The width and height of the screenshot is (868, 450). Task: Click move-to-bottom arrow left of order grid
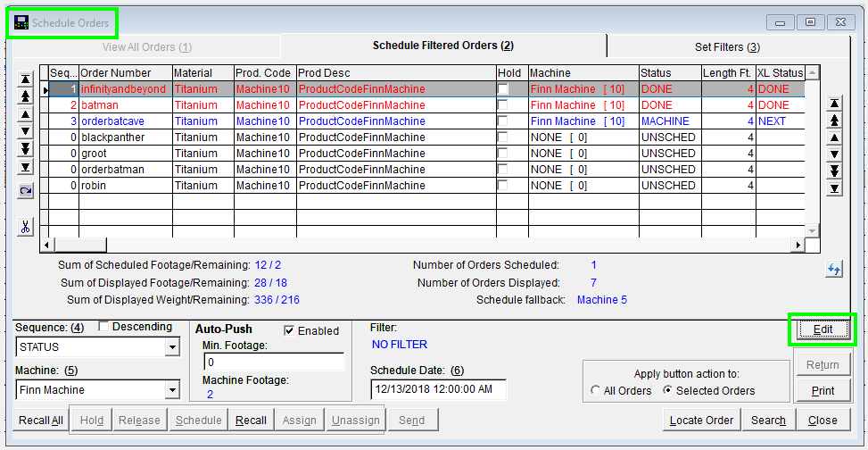click(25, 166)
